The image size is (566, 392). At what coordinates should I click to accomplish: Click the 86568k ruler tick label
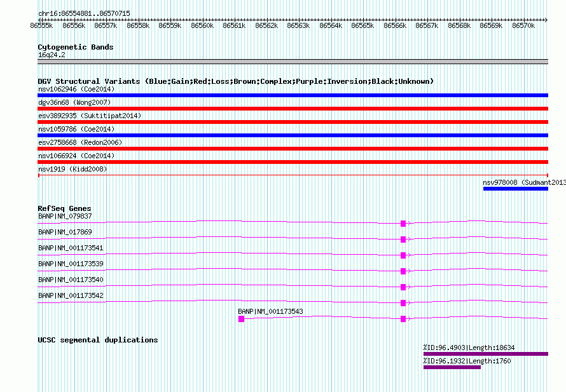pos(460,25)
